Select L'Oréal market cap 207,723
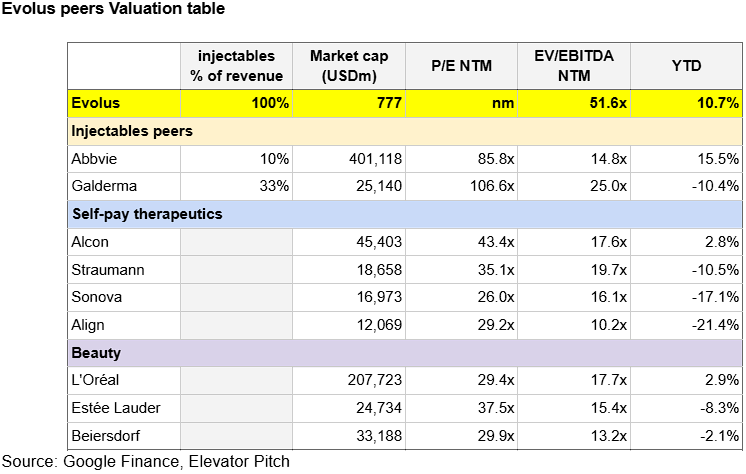The width and height of the screenshot is (746, 474). click(375, 380)
